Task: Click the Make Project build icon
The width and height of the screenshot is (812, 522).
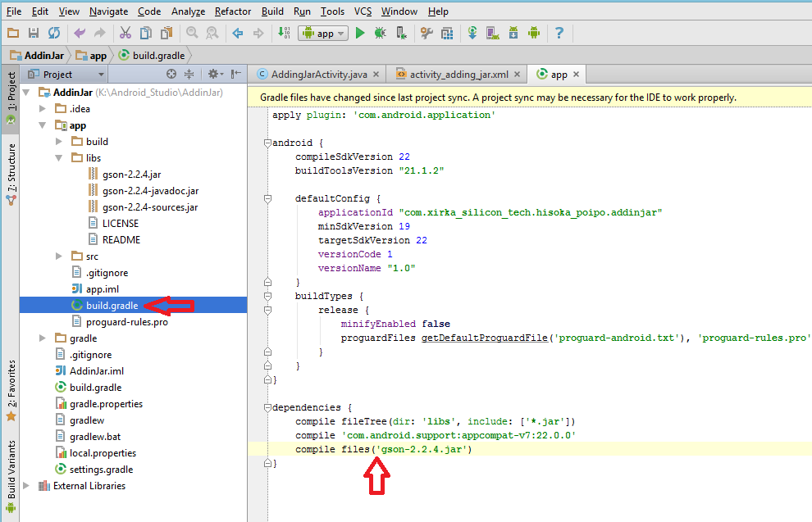Action: pyautogui.click(x=284, y=33)
